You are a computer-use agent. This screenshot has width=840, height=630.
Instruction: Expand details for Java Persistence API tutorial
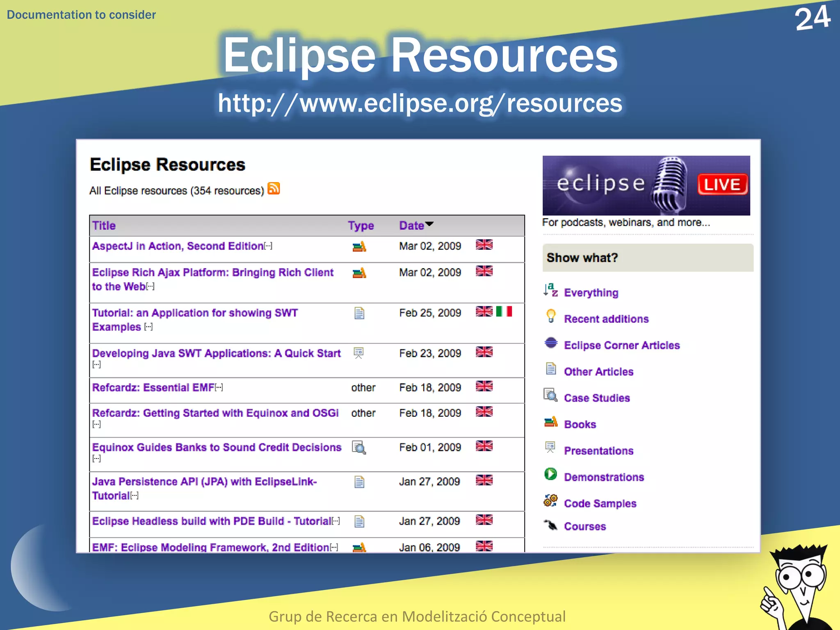135,495
